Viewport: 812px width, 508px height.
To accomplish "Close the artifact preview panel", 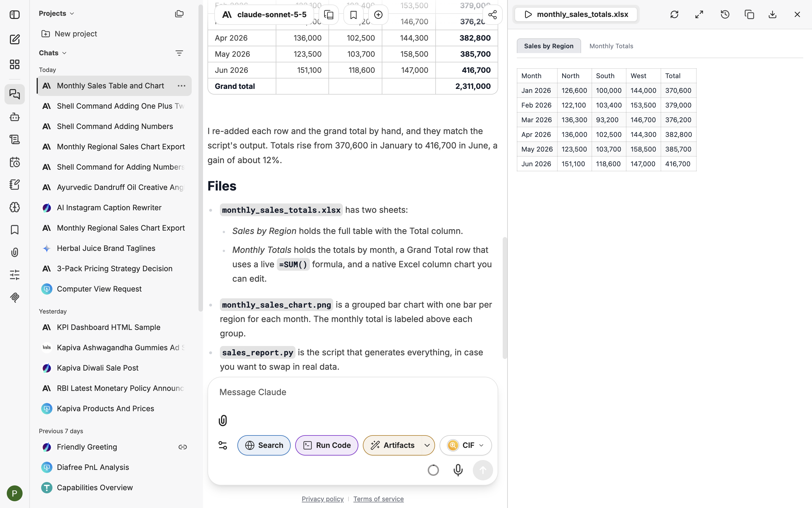I will click(797, 14).
